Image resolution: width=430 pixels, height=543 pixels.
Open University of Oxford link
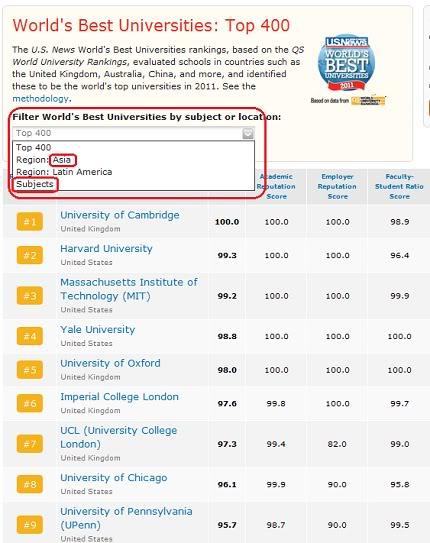click(x=110, y=363)
